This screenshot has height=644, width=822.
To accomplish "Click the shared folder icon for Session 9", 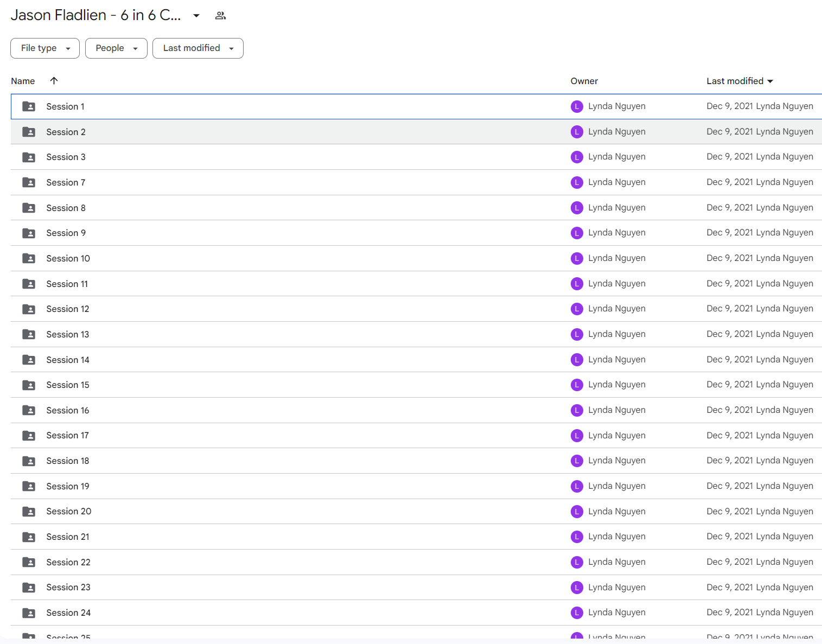I will [x=29, y=233].
